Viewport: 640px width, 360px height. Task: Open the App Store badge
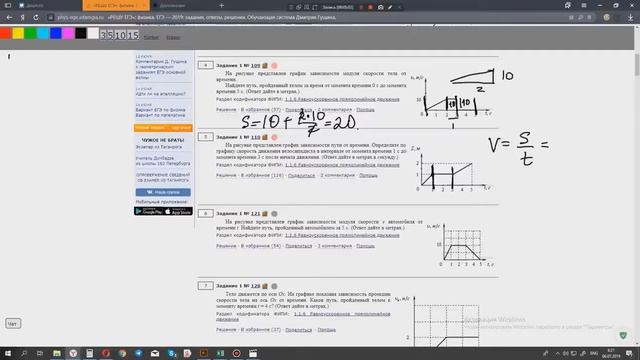[178, 211]
